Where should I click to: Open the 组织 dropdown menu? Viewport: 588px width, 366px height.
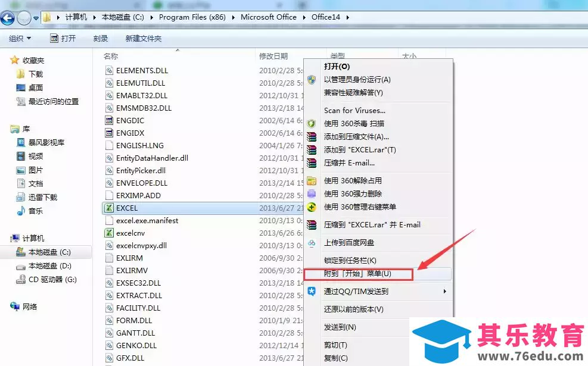click(20, 38)
